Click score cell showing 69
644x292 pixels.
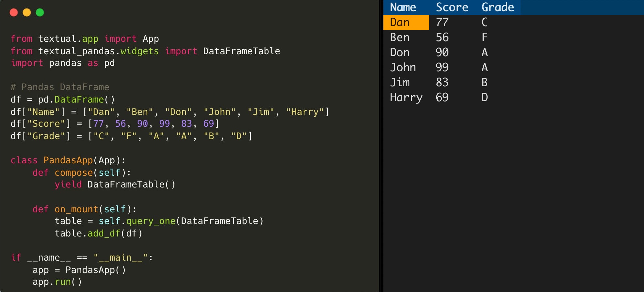pyautogui.click(x=442, y=97)
